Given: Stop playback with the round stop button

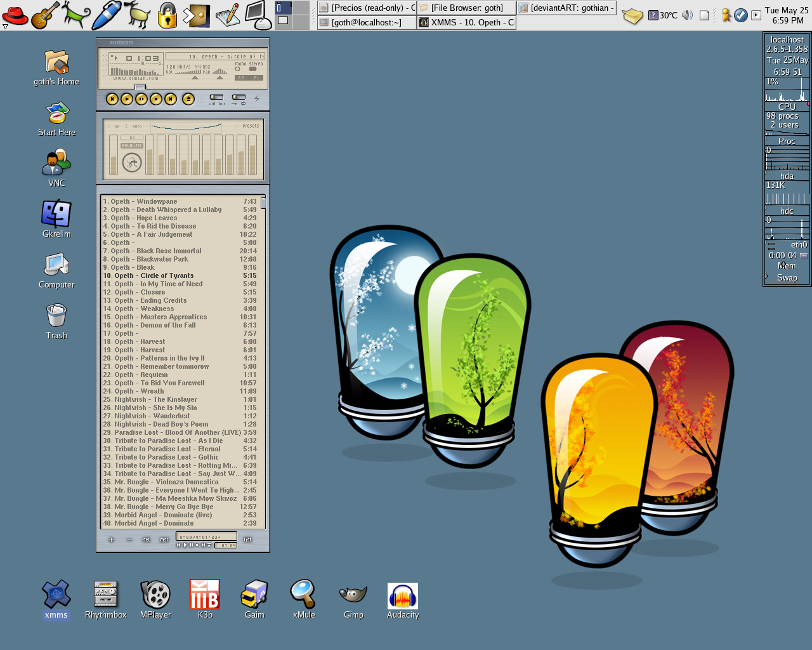Looking at the screenshot, I should [x=156, y=98].
